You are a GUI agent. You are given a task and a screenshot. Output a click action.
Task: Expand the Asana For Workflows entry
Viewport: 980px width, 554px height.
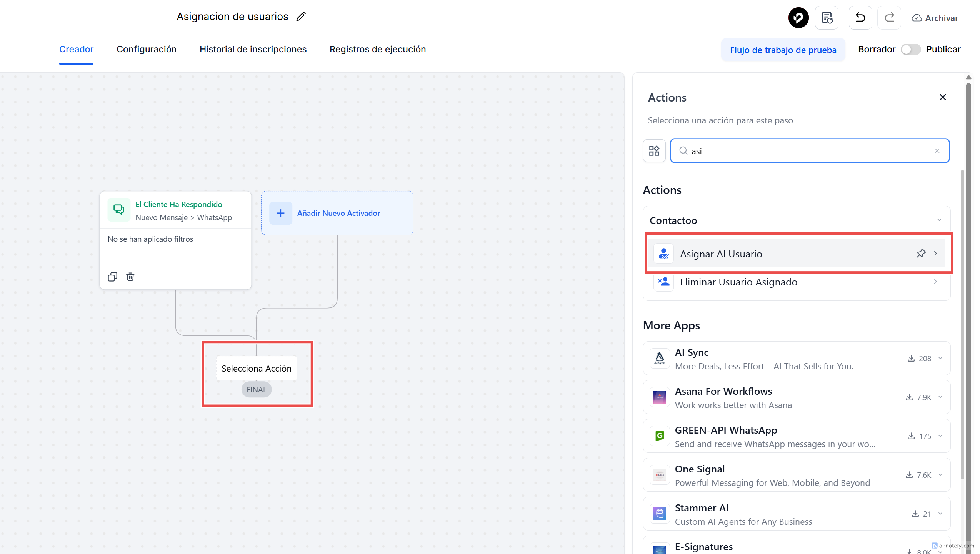940,397
